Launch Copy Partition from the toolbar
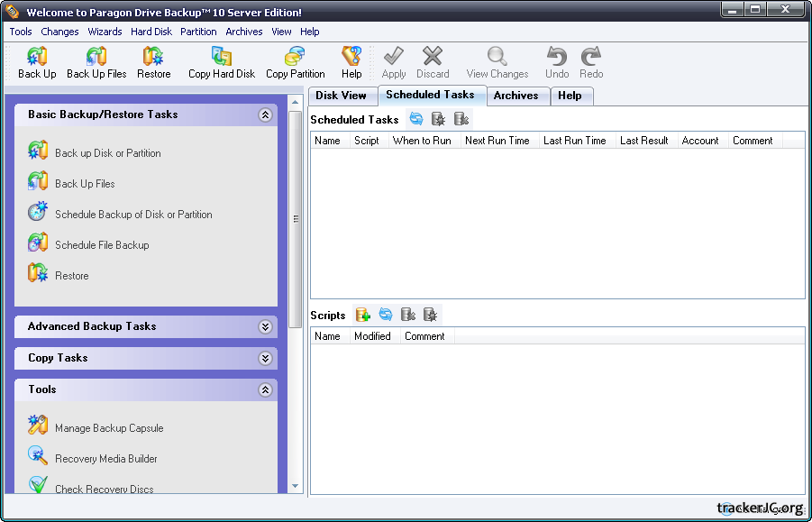This screenshot has height=522, width=812. [295, 63]
